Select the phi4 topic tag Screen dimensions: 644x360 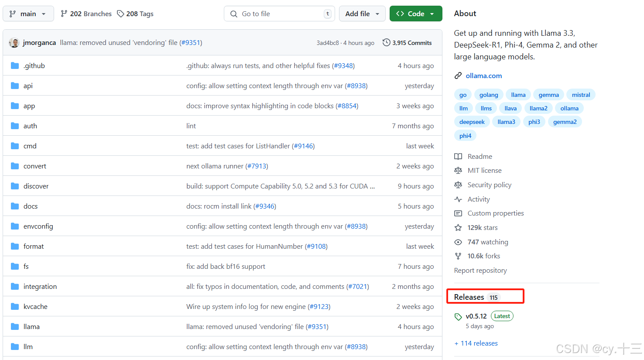click(466, 136)
